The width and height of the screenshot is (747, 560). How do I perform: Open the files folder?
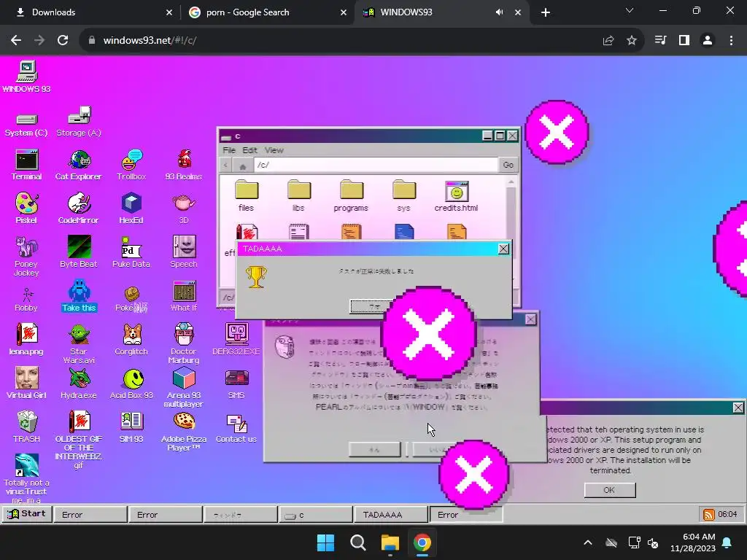pyautogui.click(x=247, y=195)
